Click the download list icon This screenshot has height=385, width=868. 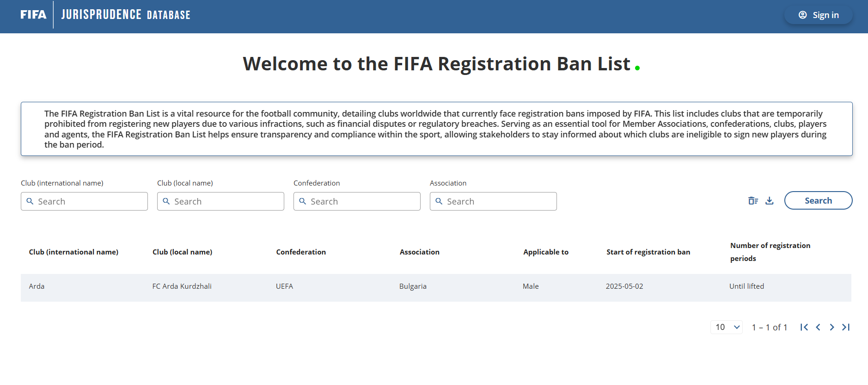pyautogui.click(x=770, y=201)
